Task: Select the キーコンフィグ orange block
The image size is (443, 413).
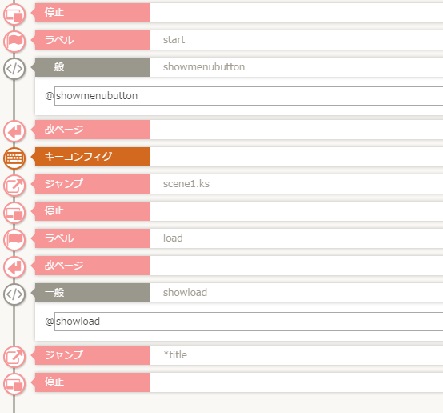Action: (x=92, y=156)
